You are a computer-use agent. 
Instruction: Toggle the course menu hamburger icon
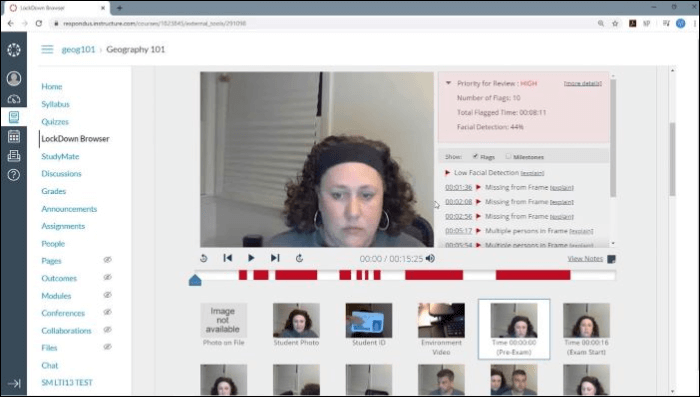pos(47,49)
